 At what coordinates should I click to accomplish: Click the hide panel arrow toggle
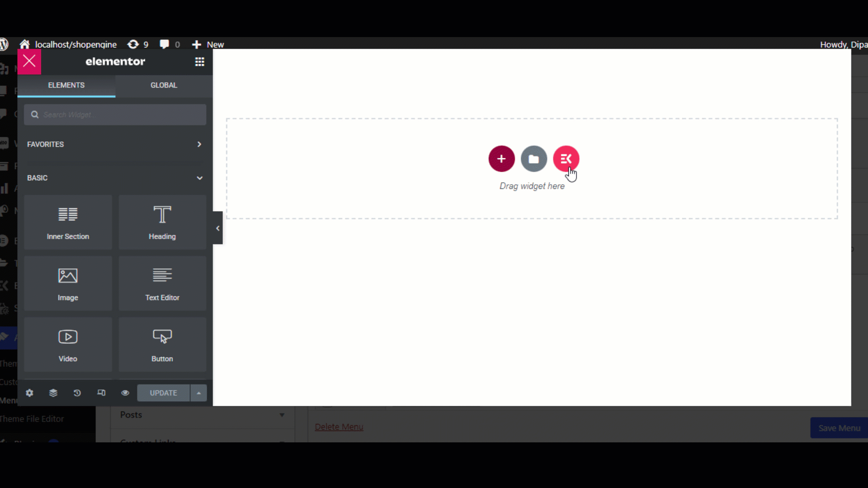[x=217, y=228]
